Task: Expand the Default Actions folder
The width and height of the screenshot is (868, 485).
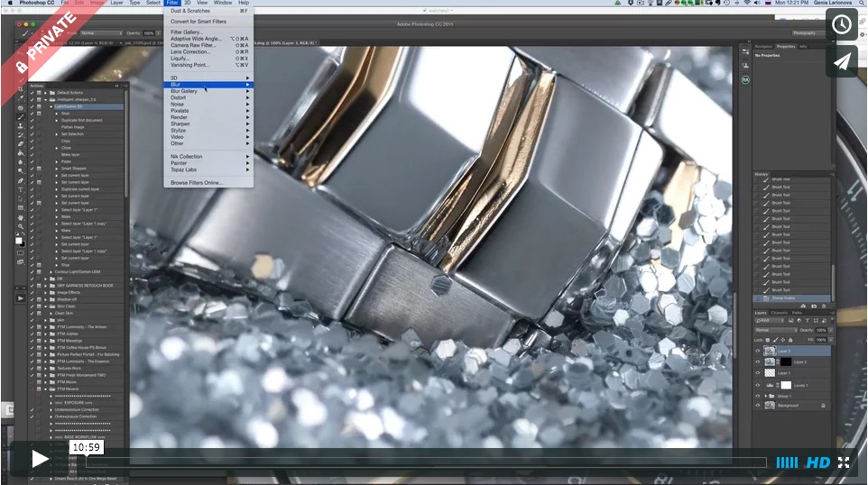Action: tap(46, 92)
